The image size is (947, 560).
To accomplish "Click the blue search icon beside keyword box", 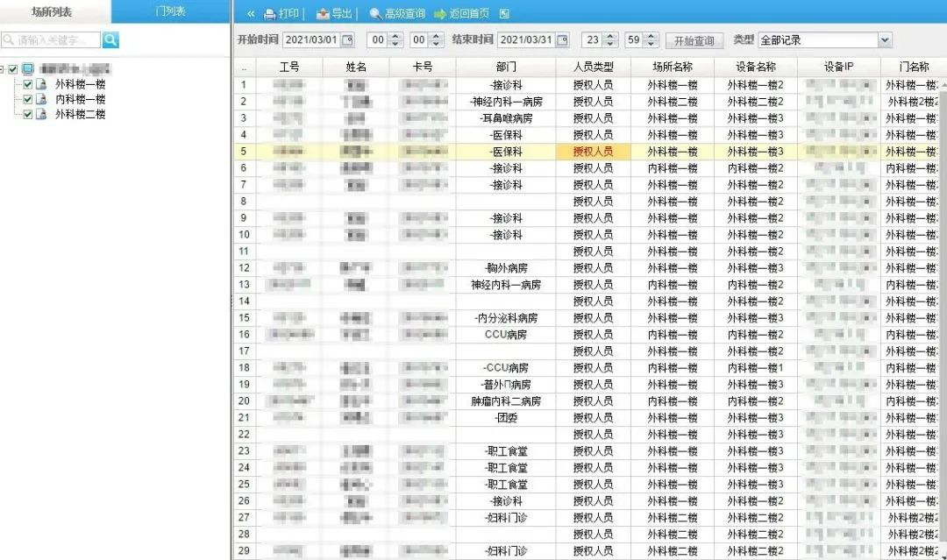I will [110, 40].
